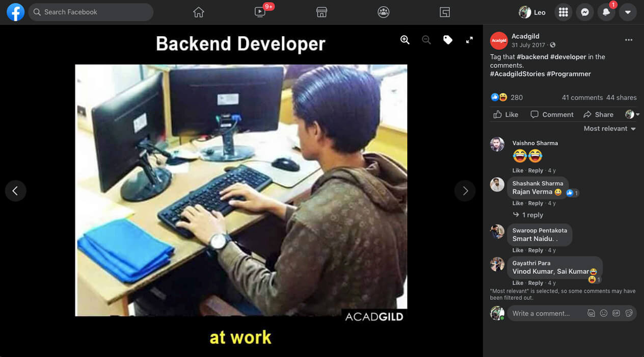Image resolution: width=644 pixels, height=357 pixels.
Task: Go to the next photo arrow
Action: [465, 191]
